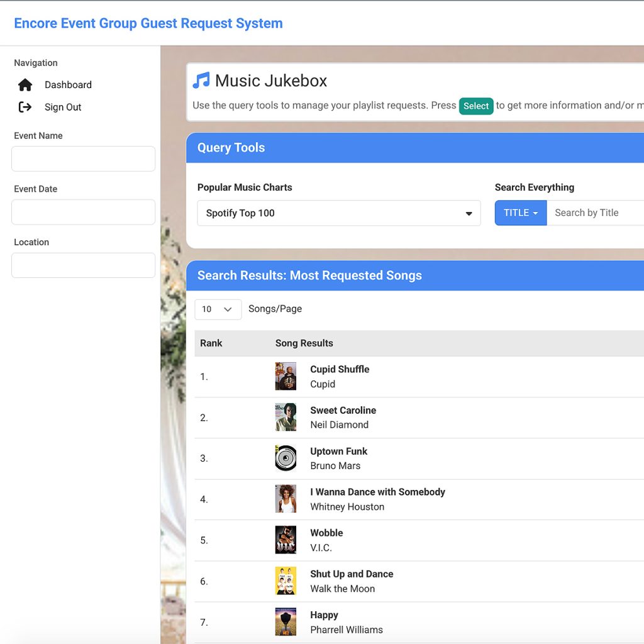This screenshot has width=644, height=644.
Task: Go to Dashboard in the navigation
Action: click(68, 85)
